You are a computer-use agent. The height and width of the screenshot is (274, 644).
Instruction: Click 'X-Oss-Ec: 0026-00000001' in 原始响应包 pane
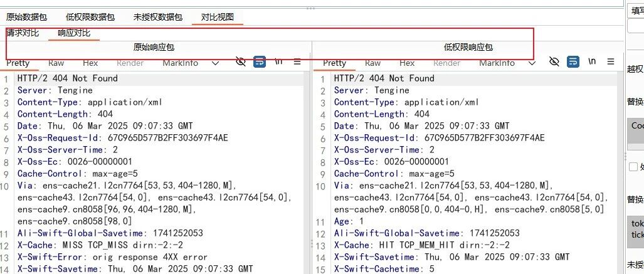coord(75,161)
